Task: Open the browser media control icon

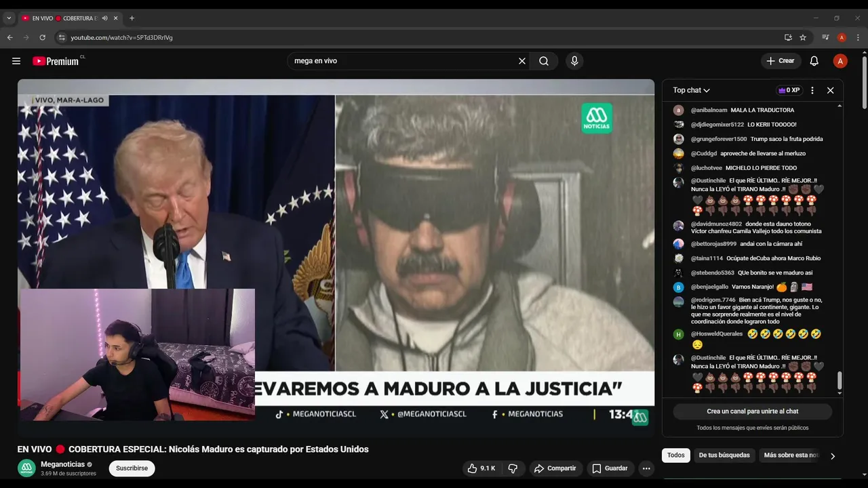Action: [x=825, y=37]
